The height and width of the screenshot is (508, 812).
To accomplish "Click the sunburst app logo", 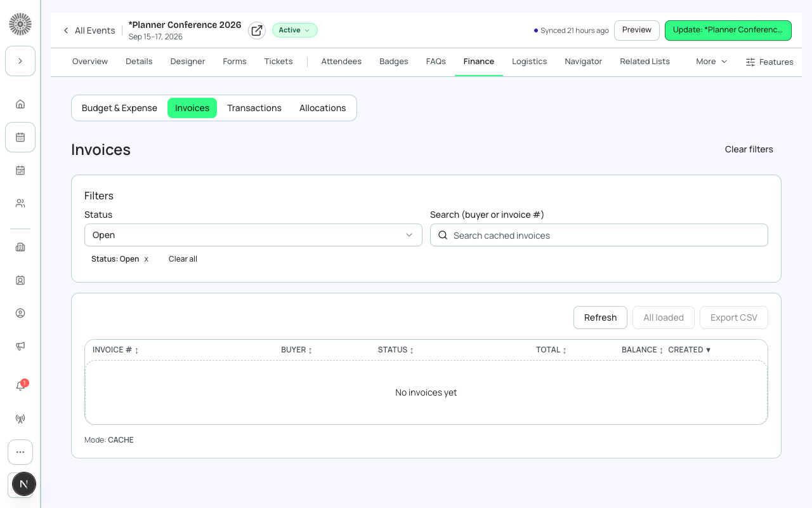I will click(x=20, y=24).
